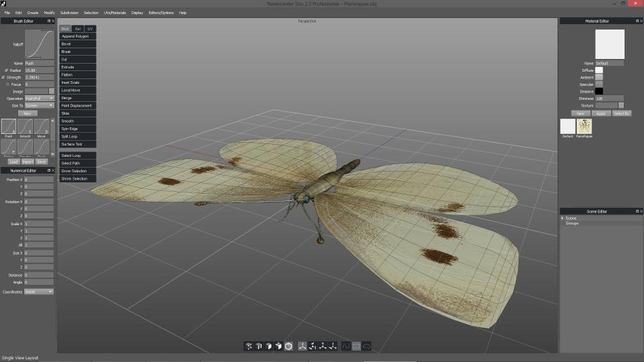Open the Specular color swatch
644x362 pixels.
click(x=599, y=84)
